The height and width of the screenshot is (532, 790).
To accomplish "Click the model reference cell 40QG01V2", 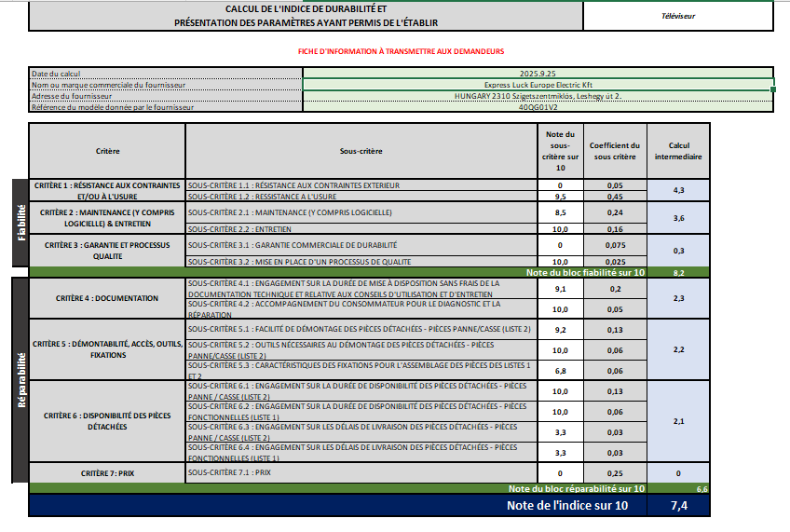I will click(x=538, y=107).
